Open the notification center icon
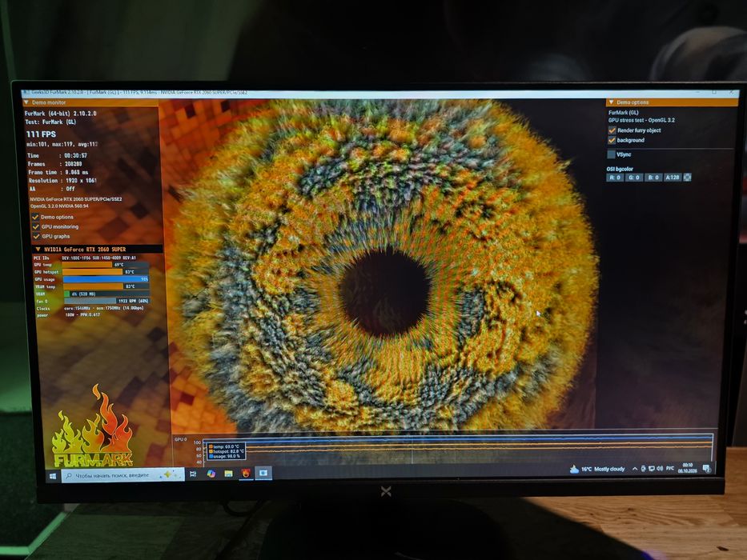 coord(706,469)
